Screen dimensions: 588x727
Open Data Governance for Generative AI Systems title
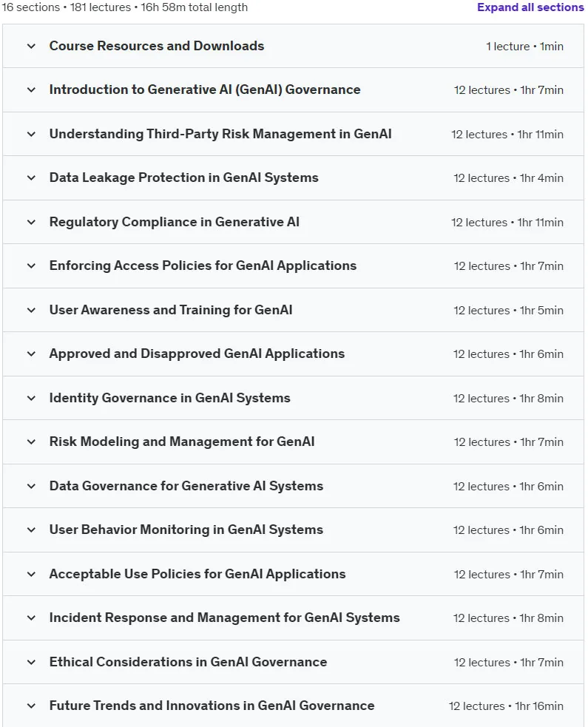(x=186, y=487)
